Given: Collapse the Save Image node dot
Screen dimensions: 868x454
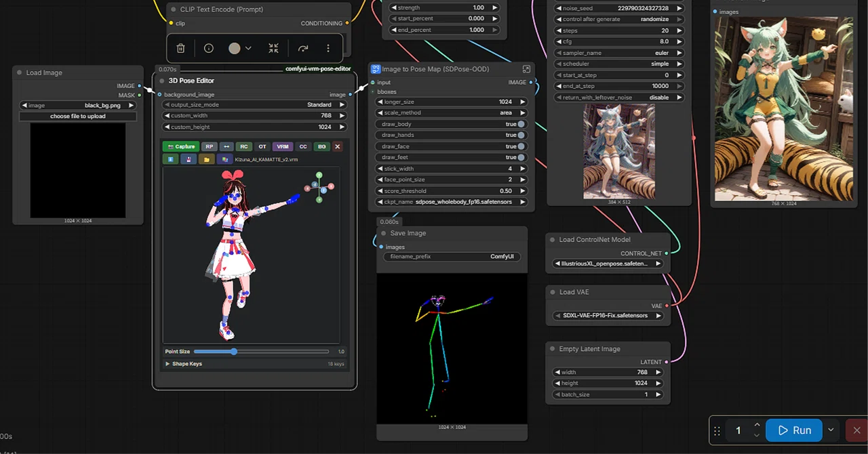Looking at the screenshot, I should (383, 233).
